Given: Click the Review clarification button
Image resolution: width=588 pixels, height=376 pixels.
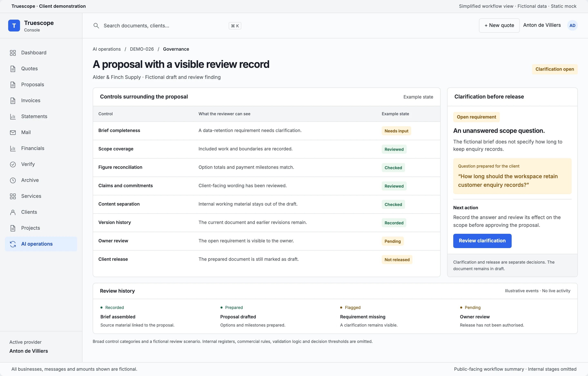Looking at the screenshot, I should pyautogui.click(x=482, y=241).
